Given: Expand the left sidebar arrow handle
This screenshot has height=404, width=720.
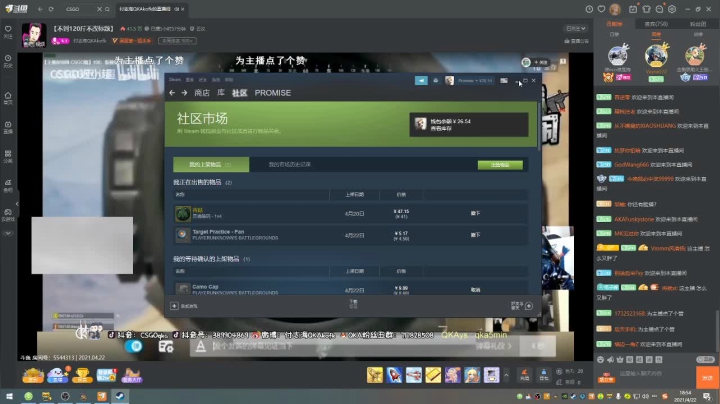Looking at the screenshot, I should click(17, 204).
